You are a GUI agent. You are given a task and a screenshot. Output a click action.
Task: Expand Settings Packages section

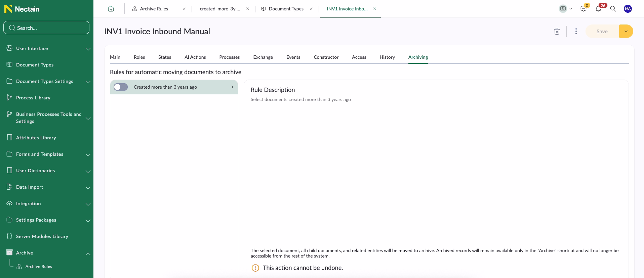point(88,221)
